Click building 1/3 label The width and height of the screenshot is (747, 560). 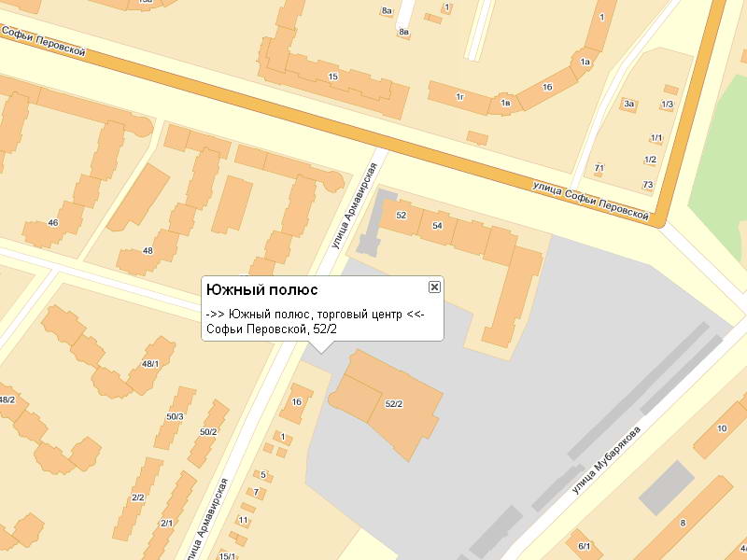click(x=667, y=104)
